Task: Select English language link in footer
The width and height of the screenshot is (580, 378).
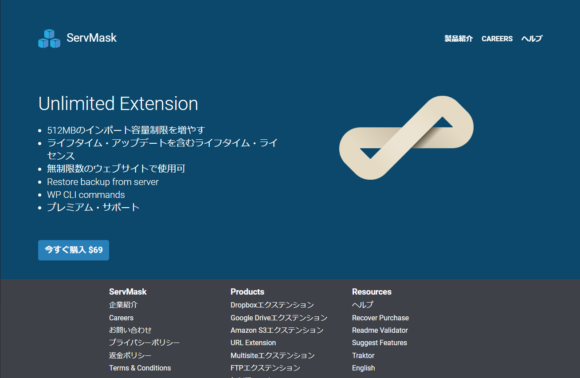Action: pyautogui.click(x=363, y=368)
